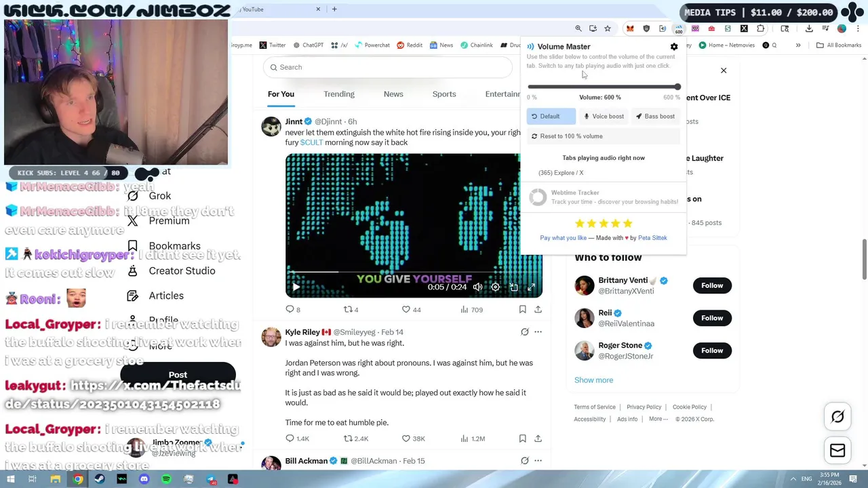
Task: Open the Chrome downloads icon
Action: [x=809, y=28]
